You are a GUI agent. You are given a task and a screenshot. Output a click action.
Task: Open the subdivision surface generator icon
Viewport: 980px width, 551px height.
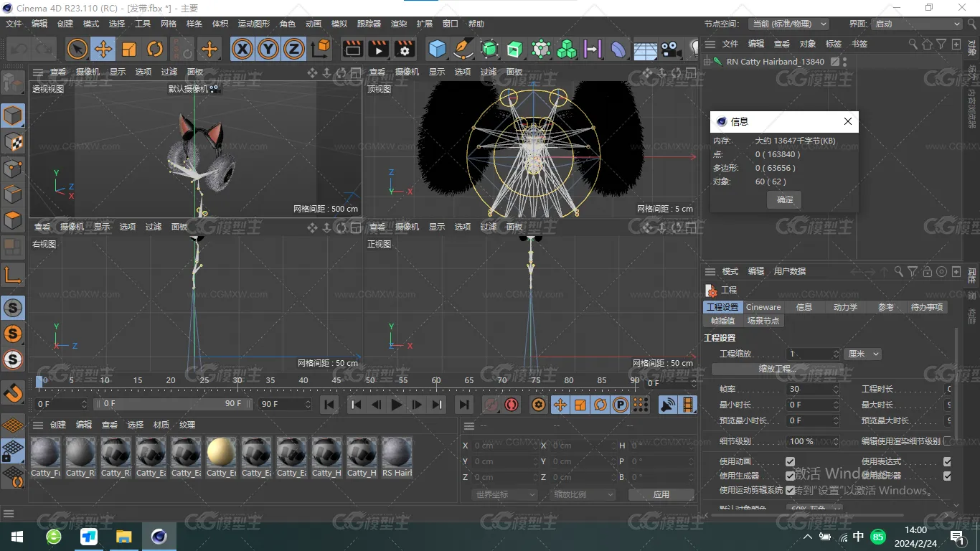tap(489, 49)
